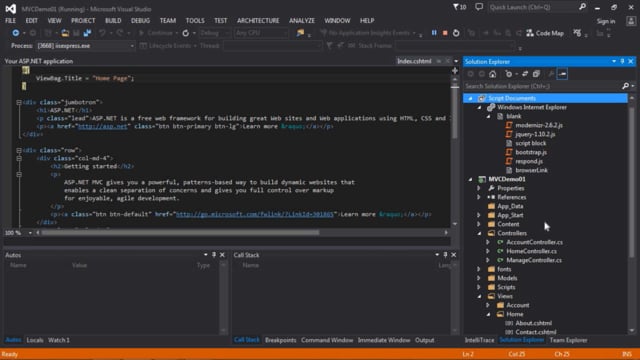Click the Quick Launch search field
The width and height of the screenshot is (640, 360).
532,7
